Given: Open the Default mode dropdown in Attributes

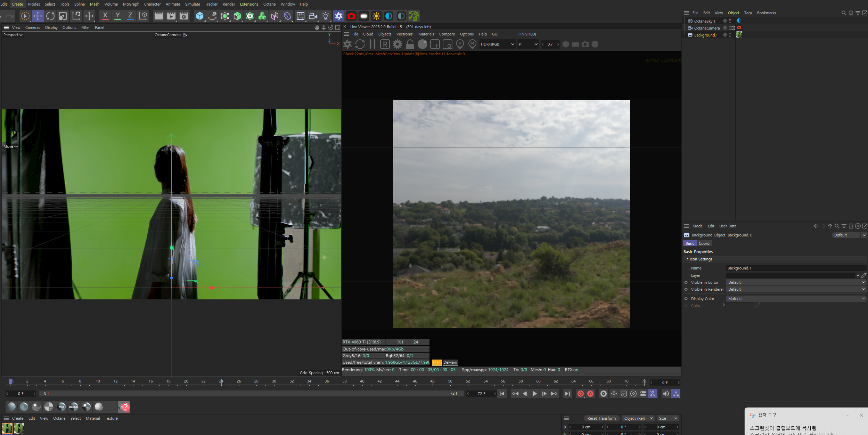Looking at the screenshot, I should point(849,235).
